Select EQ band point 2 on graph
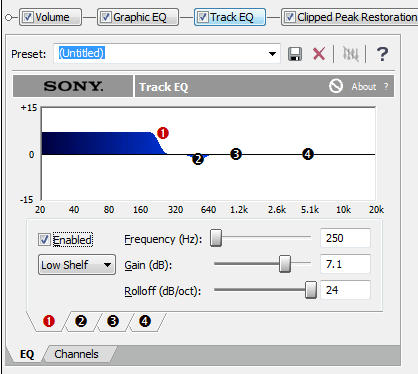The height and width of the screenshot is (374, 418). pyautogui.click(x=198, y=159)
